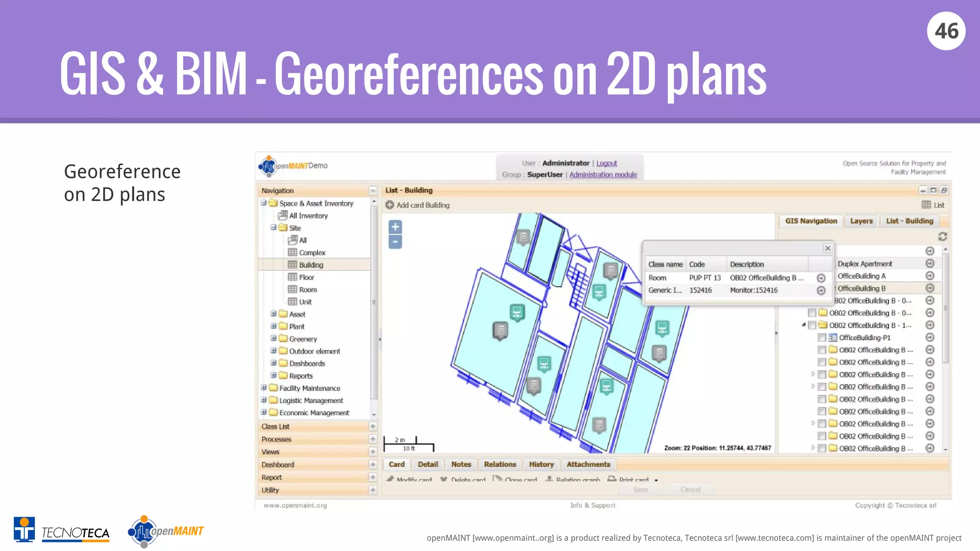Click the www.openmaint.org footer link
The width and height of the screenshot is (980, 551).
pyautogui.click(x=295, y=505)
